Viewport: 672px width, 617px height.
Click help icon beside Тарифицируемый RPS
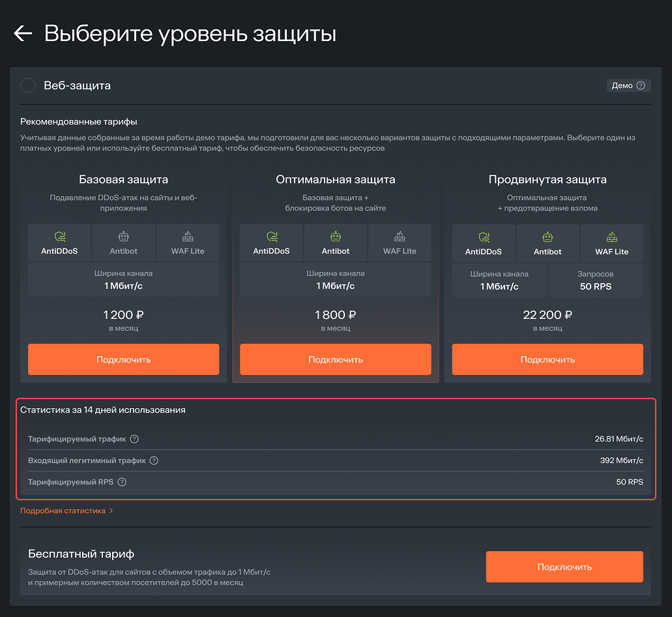click(x=121, y=482)
